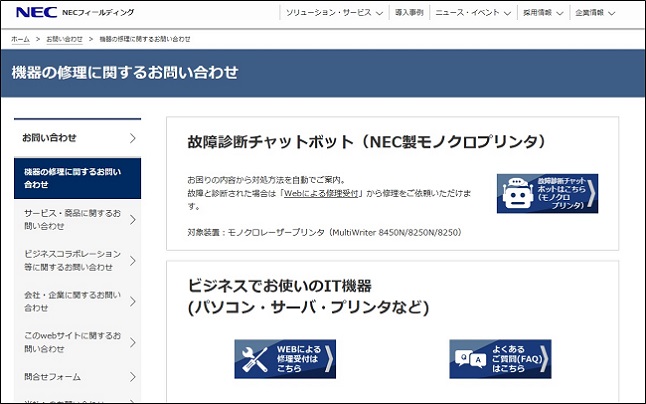Open サービス・商品に関するお問い合わせ sidebar item

point(77,220)
